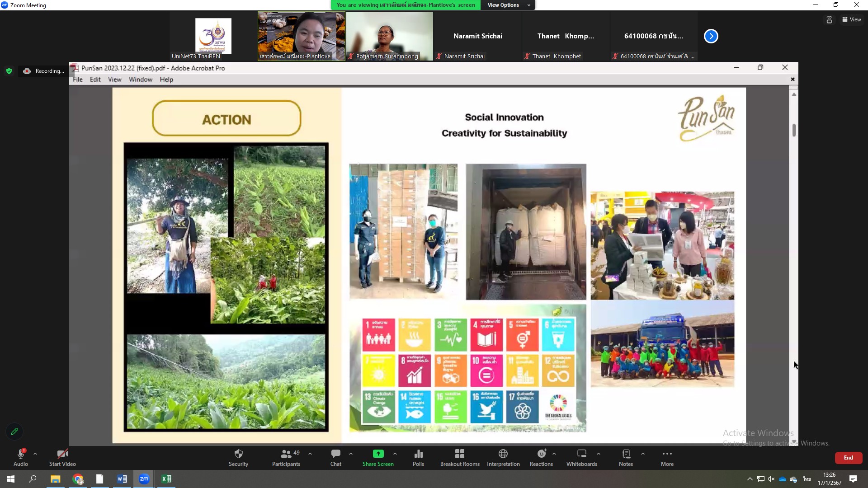Click the PDF vertical scrollbar thumb
The image size is (868, 488).
click(x=794, y=130)
